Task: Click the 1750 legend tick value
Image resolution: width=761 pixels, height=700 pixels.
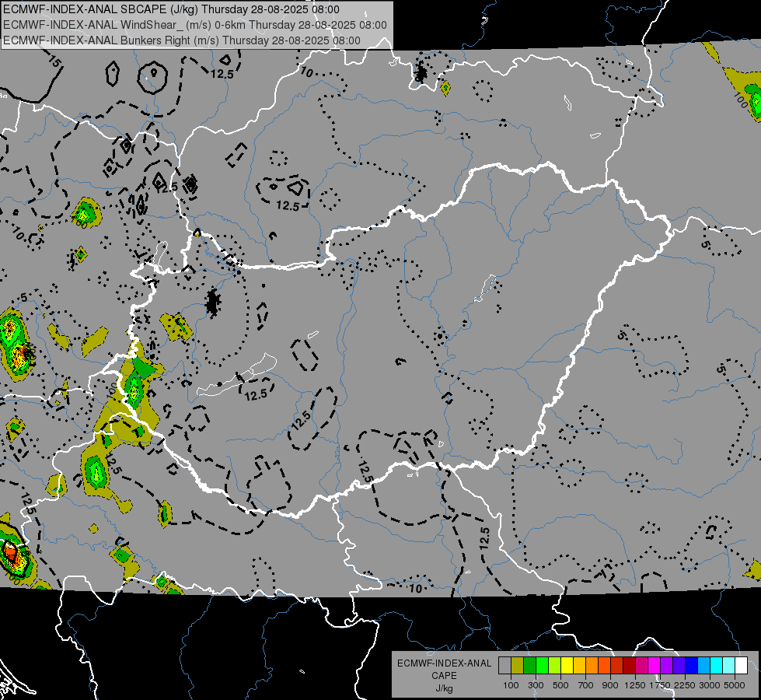Action: point(660,685)
